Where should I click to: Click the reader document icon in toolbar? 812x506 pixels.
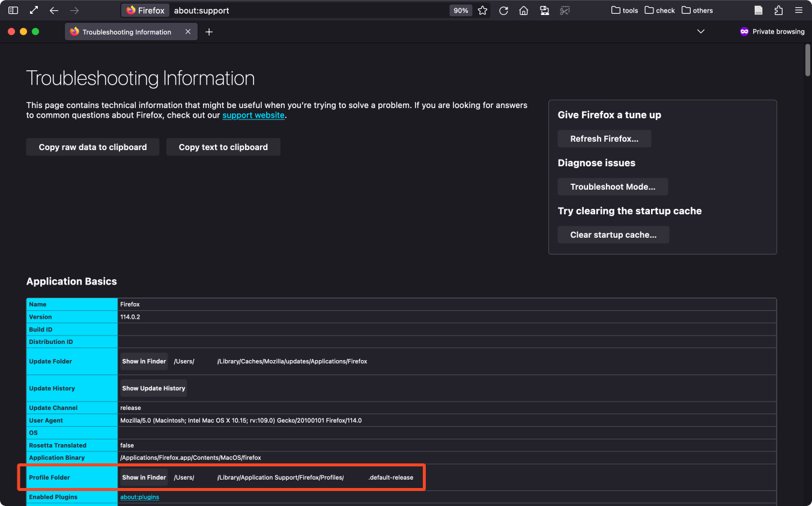(759, 10)
